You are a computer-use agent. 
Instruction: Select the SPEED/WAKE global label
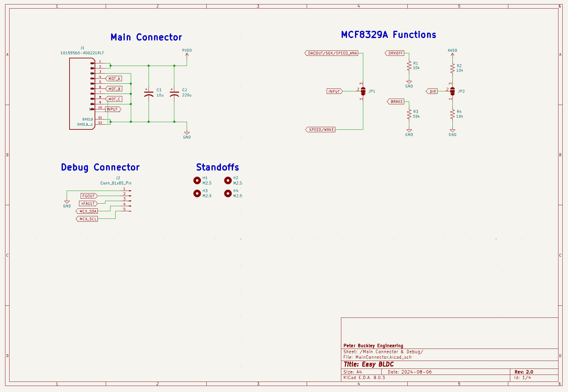(320, 129)
